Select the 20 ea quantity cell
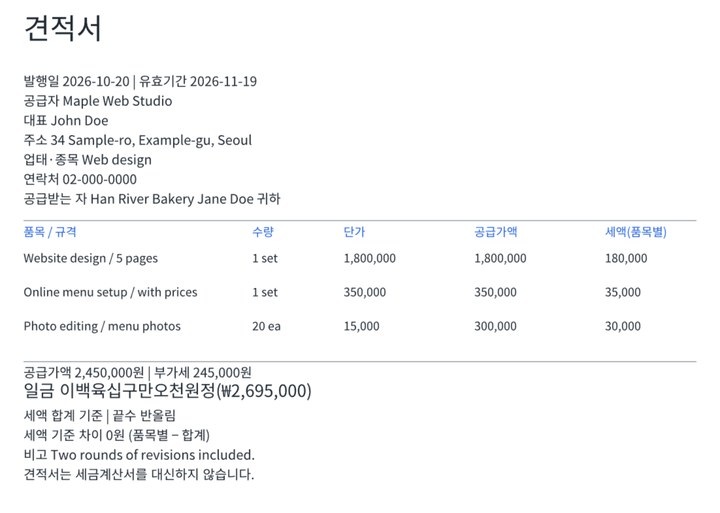Screen dimensions: 720x513 266,326
